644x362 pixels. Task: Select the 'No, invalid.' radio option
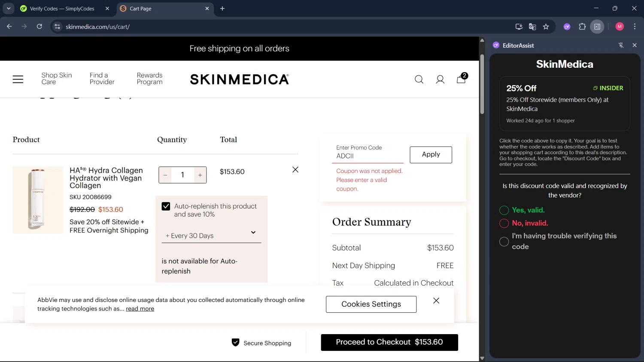click(504, 223)
